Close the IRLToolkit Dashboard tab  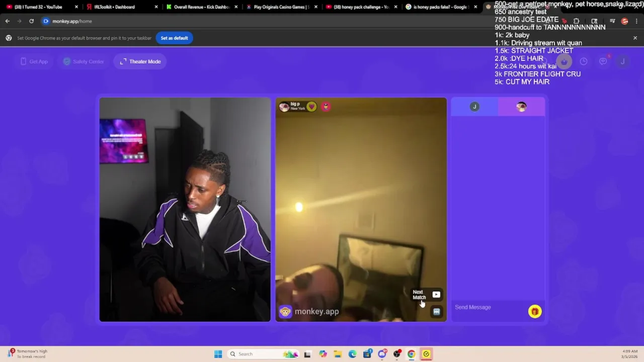(x=156, y=7)
